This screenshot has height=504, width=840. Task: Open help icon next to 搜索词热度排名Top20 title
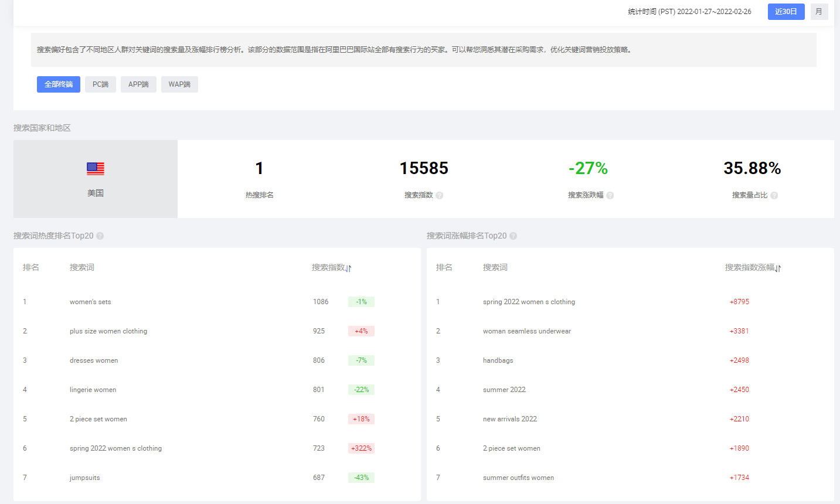(100, 236)
